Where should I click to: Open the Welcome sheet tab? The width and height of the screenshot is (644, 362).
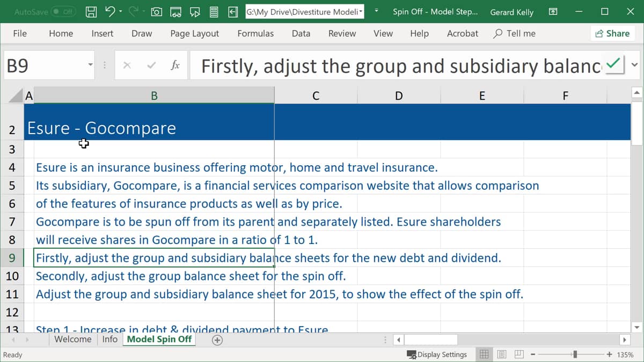tap(72, 339)
